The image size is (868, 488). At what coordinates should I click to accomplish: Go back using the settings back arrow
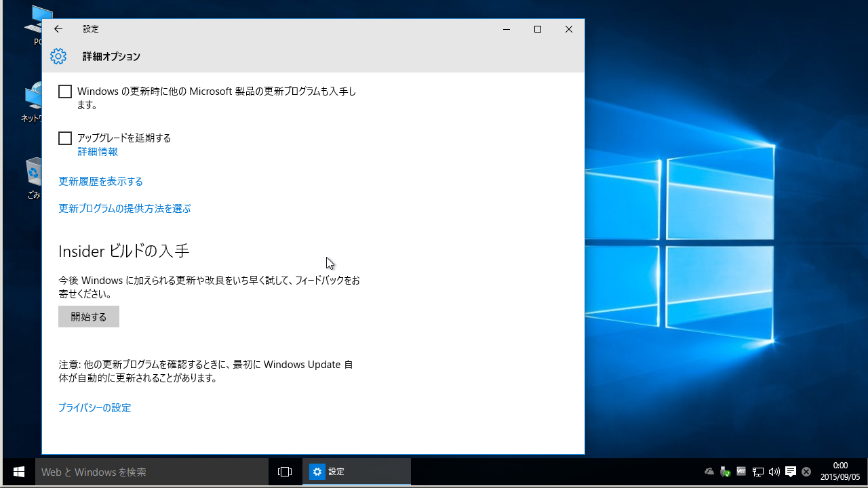[58, 29]
